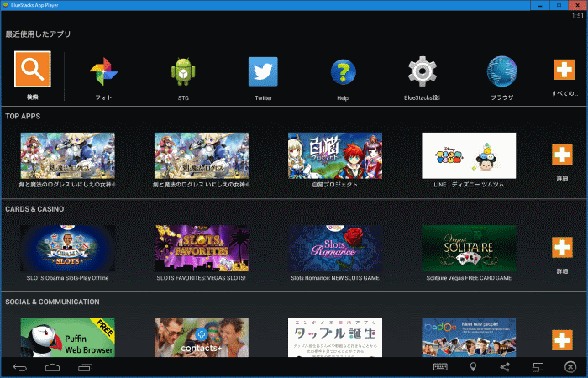
Task: Open Obama Slots game thumbnail
Action: tap(67, 249)
